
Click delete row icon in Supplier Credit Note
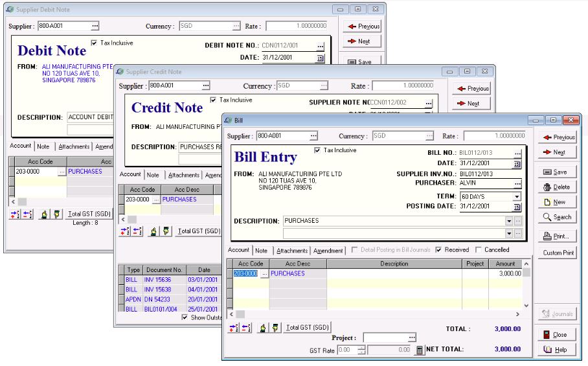point(138,231)
